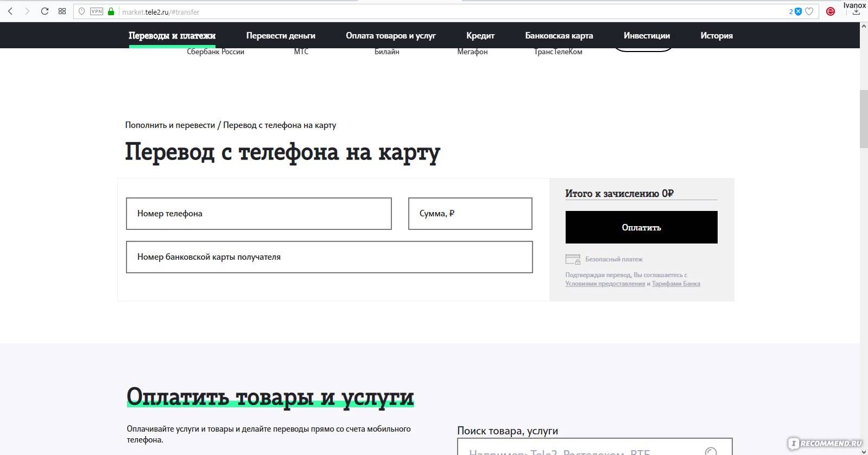Image resolution: width=868 pixels, height=455 pixels.
Task: Click the Оплатить товары и услуги heading
Action: pos(270,398)
